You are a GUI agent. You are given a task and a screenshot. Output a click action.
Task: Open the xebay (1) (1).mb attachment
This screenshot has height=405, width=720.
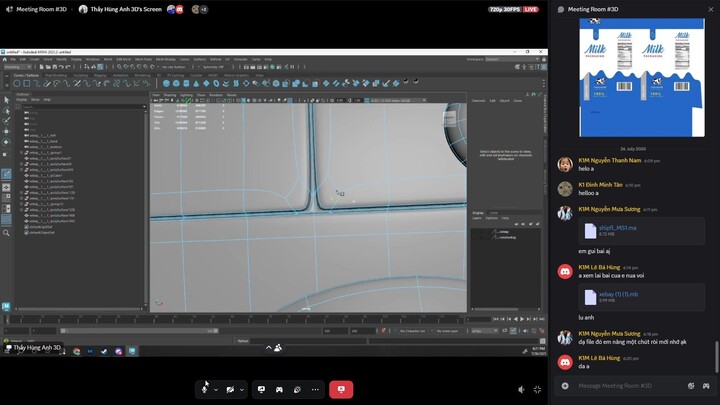pos(618,294)
